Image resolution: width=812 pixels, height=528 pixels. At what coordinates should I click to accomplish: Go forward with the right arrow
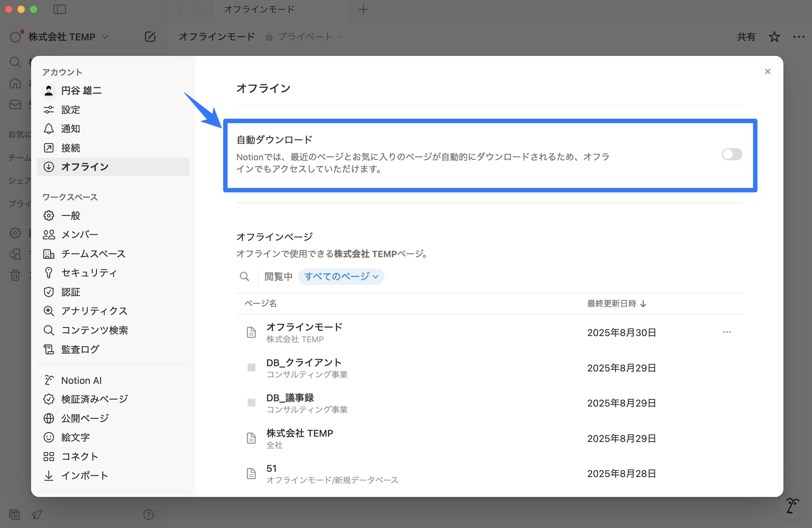[200, 9]
